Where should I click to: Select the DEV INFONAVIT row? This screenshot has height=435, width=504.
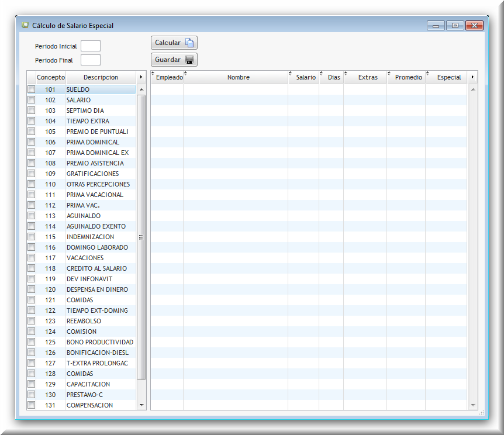[82, 279]
